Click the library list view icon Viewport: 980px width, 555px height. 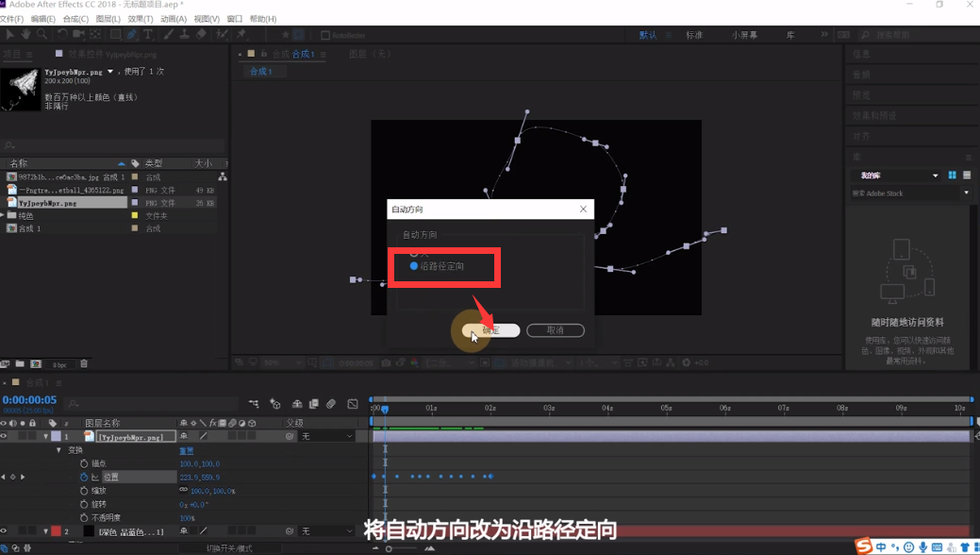pyautogui.click(x=967, y=176)
